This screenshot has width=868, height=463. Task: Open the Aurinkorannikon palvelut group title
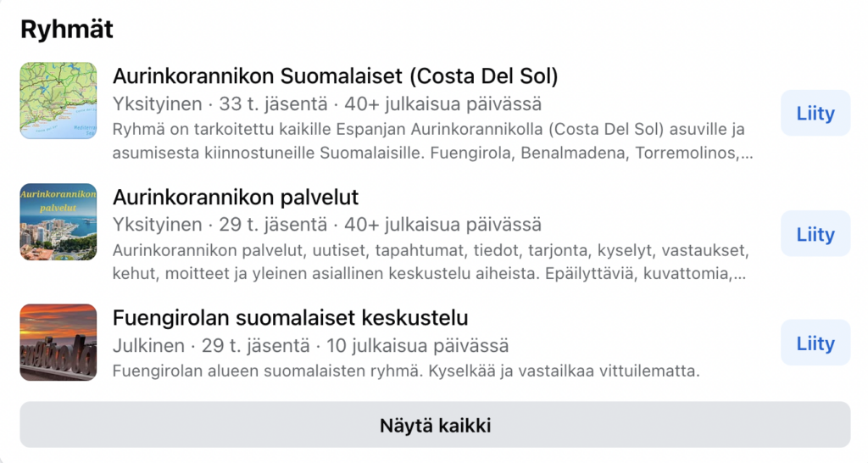(x=236, y=198)
